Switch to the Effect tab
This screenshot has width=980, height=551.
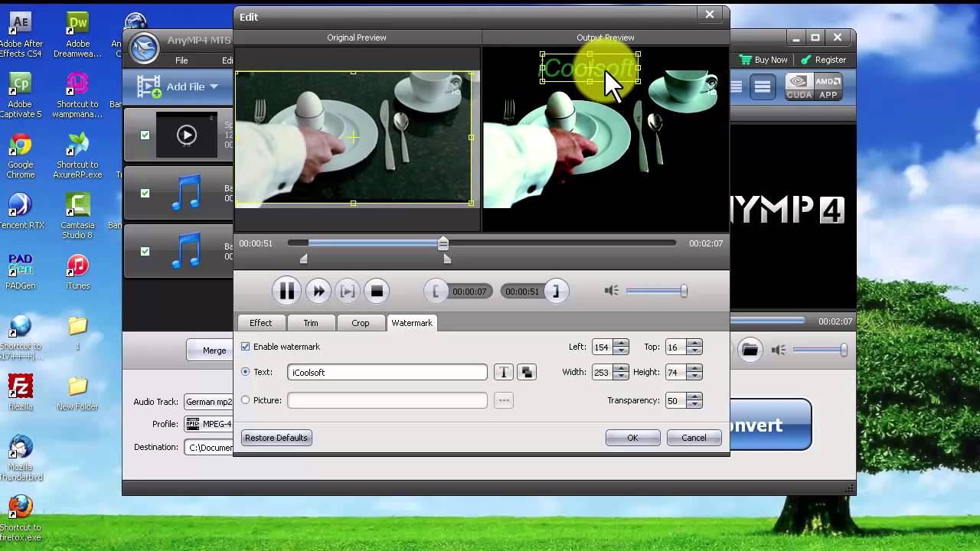tap(260, 323)
